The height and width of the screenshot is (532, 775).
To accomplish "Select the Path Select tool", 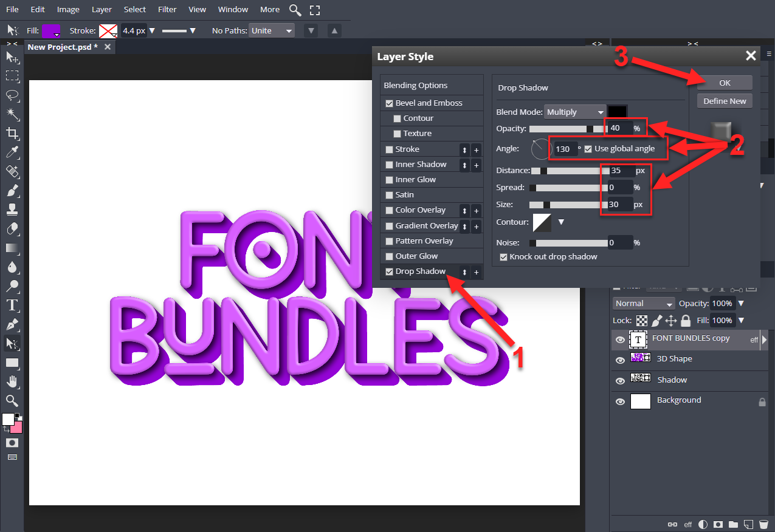I will pos(12,343).
